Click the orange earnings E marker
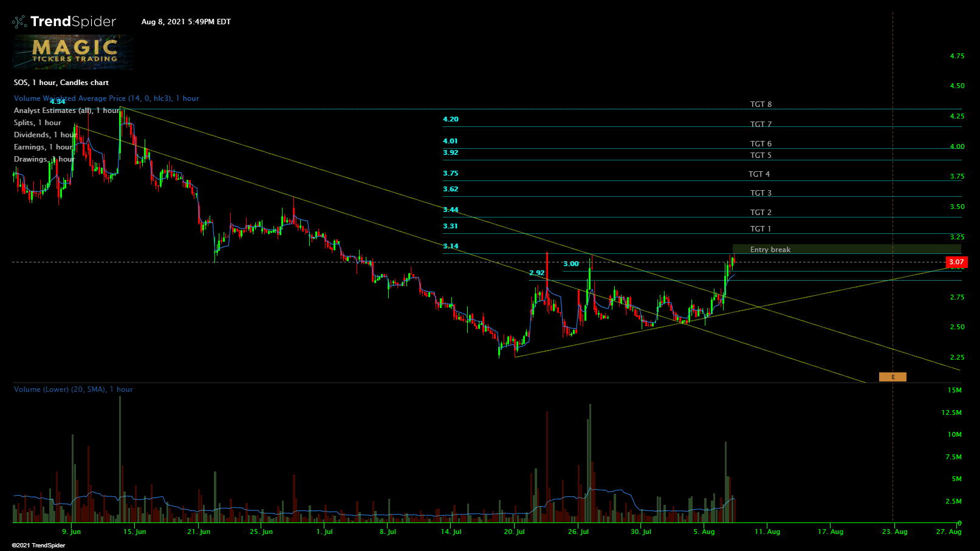The width and height of the screenshot is (980, 551). click(893, 377)
